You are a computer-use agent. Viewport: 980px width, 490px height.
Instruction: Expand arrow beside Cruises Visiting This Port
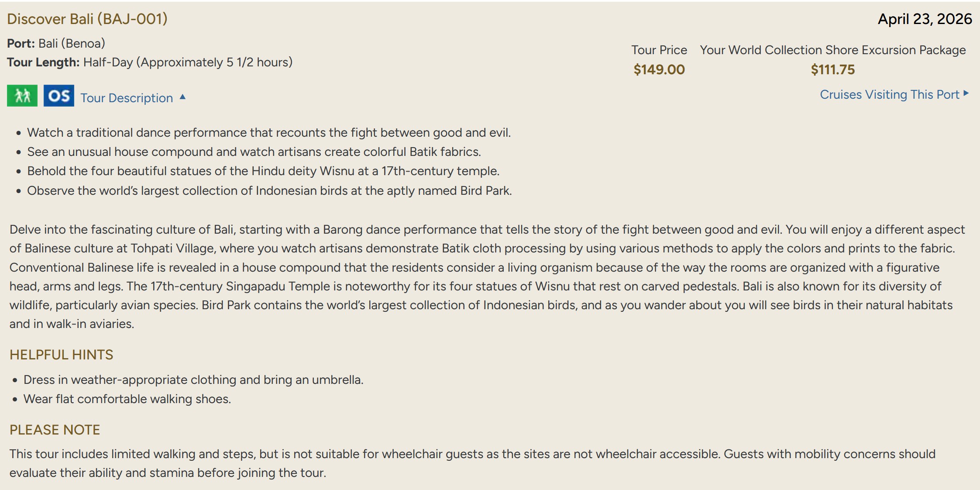tap(966, 93)
